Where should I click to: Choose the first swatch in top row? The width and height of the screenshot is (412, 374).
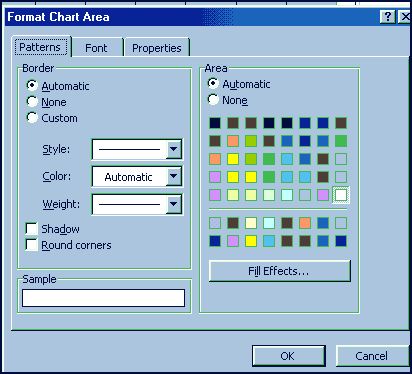point(215,123)
